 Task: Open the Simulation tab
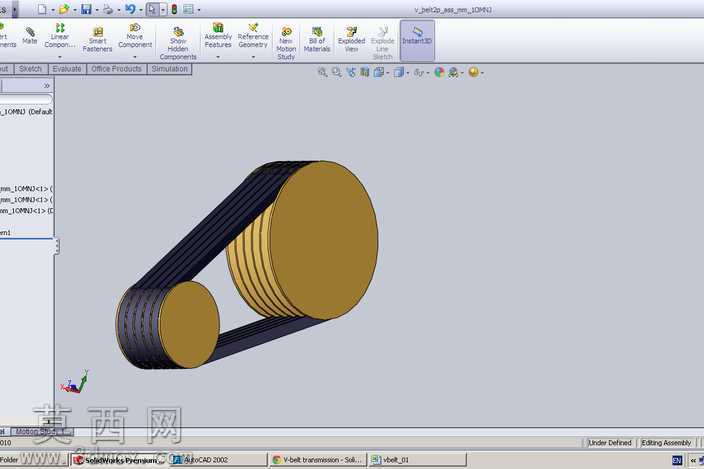(x=169, y=69)
